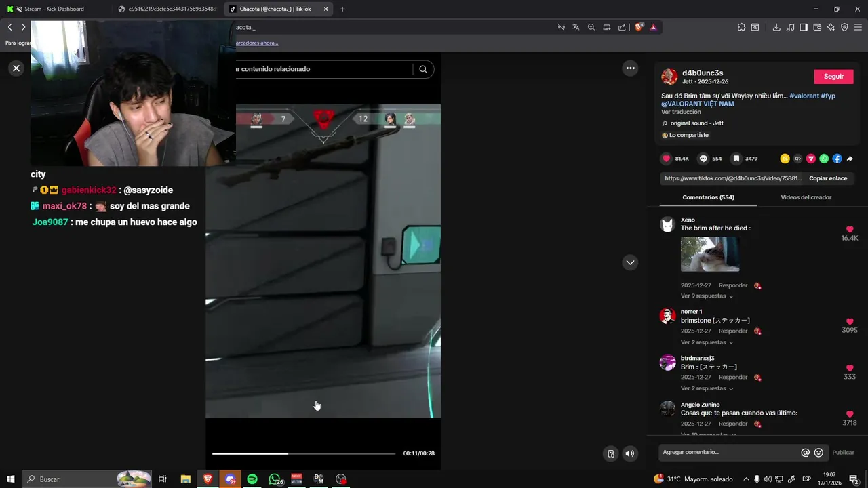Open Brave Leo AI sparkle icon
868x488 pixels.
tap(831, 27)
